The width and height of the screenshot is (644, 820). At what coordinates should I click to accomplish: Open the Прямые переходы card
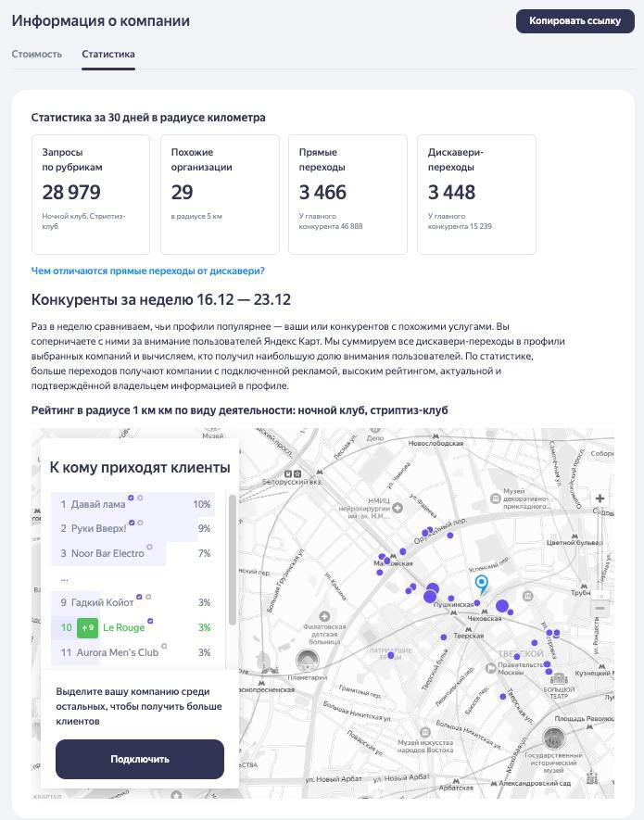tap(347, 195)
